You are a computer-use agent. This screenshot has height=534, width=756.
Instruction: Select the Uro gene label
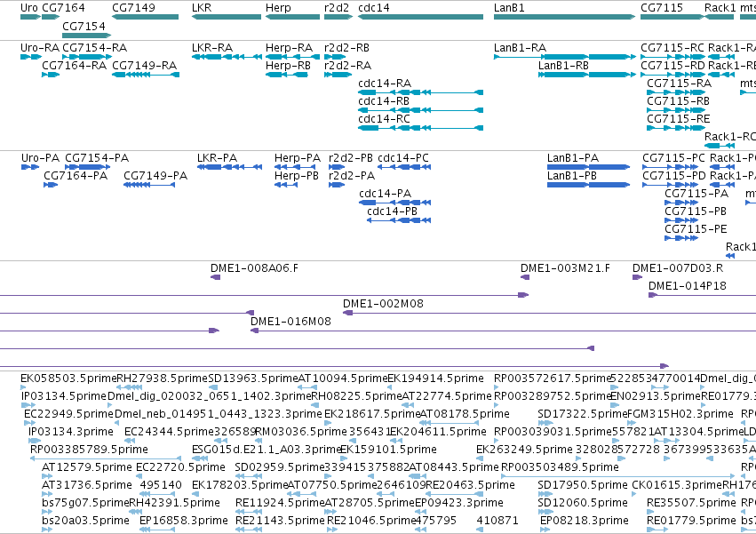[x=29, y=8]
